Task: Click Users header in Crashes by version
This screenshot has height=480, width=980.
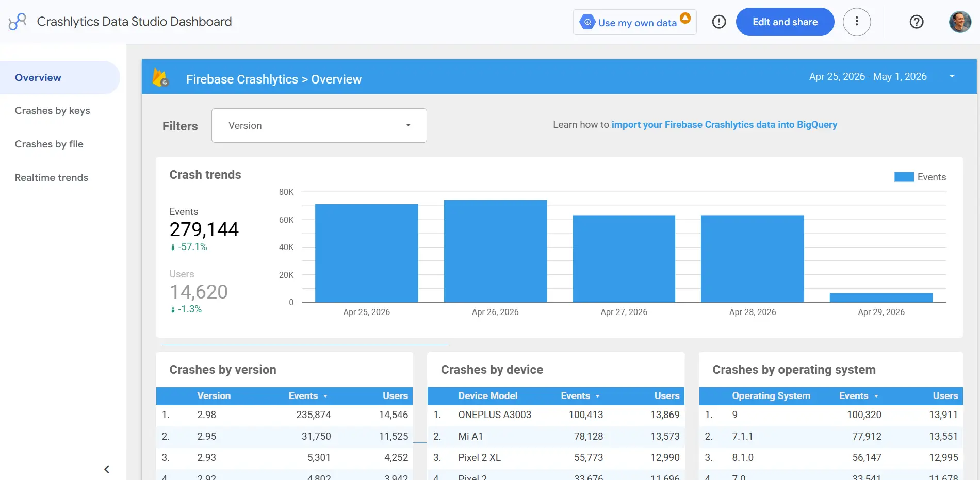Action: 395,396
